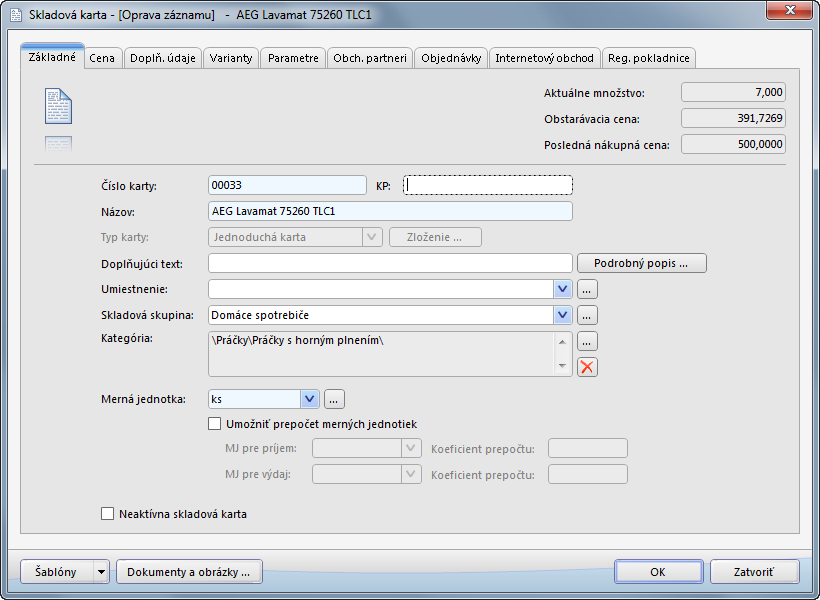820x600 pixels.
Task: Open the Objednávky tab
Action: click(451, 58)
